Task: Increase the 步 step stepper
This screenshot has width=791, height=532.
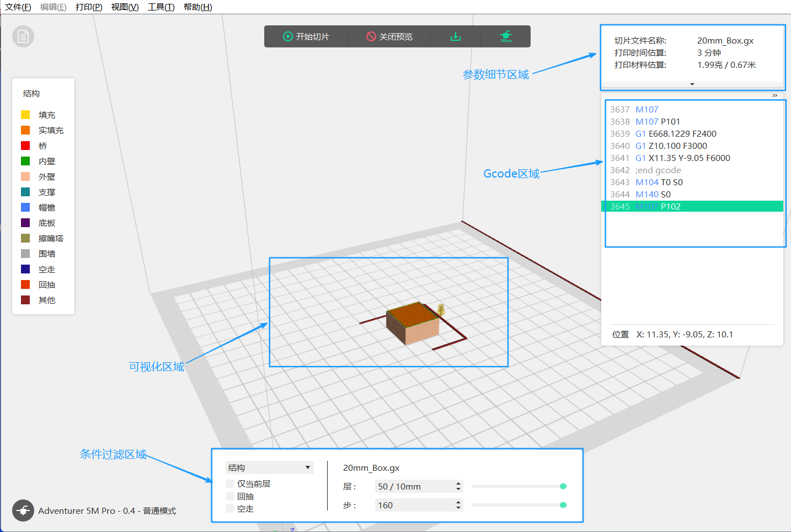Action: [x=458, y=502]
